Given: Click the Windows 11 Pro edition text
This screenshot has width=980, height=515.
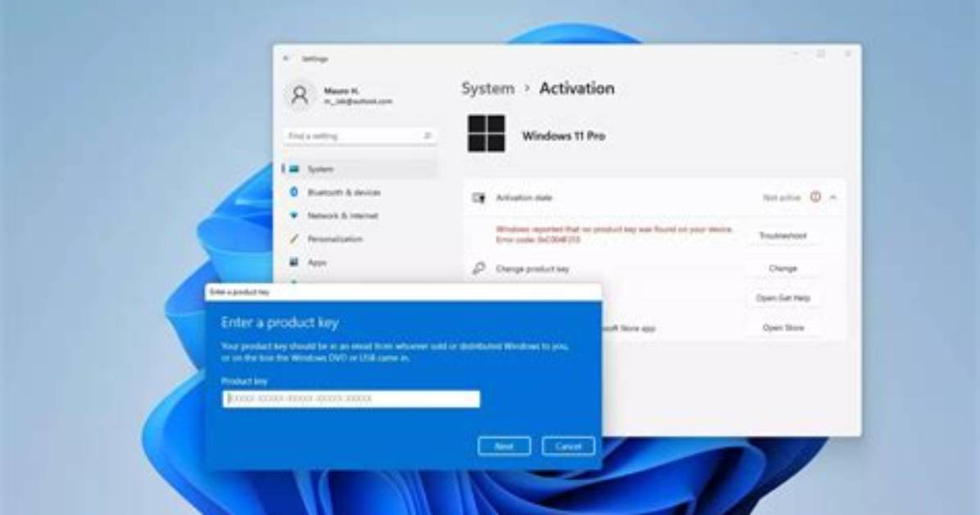Looking at the screenshot, I should click(564, 136).
